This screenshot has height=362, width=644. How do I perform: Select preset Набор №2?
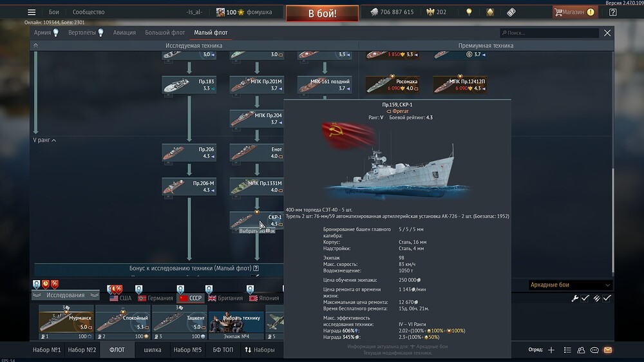tap(82, 350)
